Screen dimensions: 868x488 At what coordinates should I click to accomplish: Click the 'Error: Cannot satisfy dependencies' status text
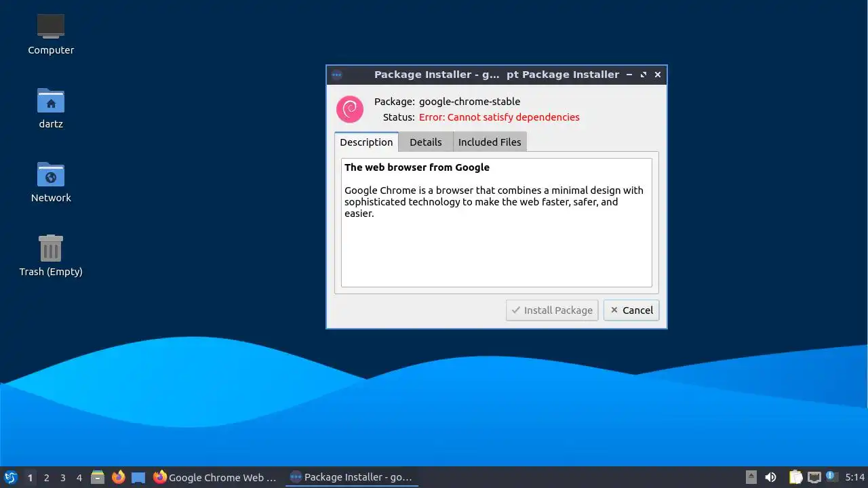[x=499, y=117]
